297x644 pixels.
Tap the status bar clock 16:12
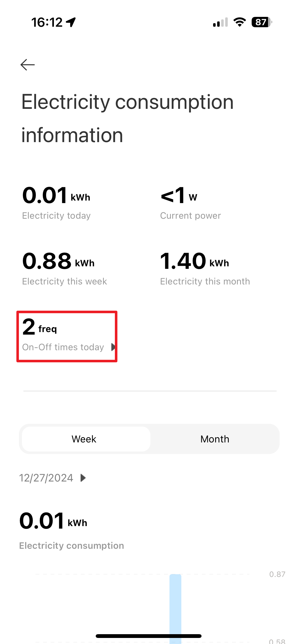[47, 22]
